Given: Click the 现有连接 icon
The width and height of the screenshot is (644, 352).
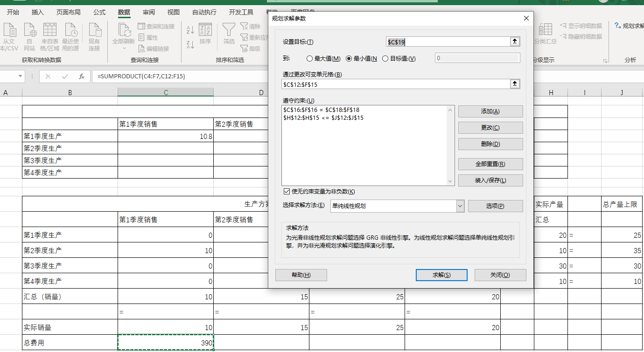Looking at the screenshot, I should coord(95,31).
